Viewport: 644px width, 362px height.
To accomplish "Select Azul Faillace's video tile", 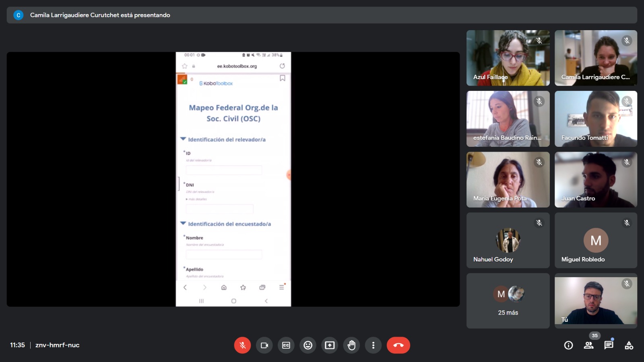I will pos(508,58).
